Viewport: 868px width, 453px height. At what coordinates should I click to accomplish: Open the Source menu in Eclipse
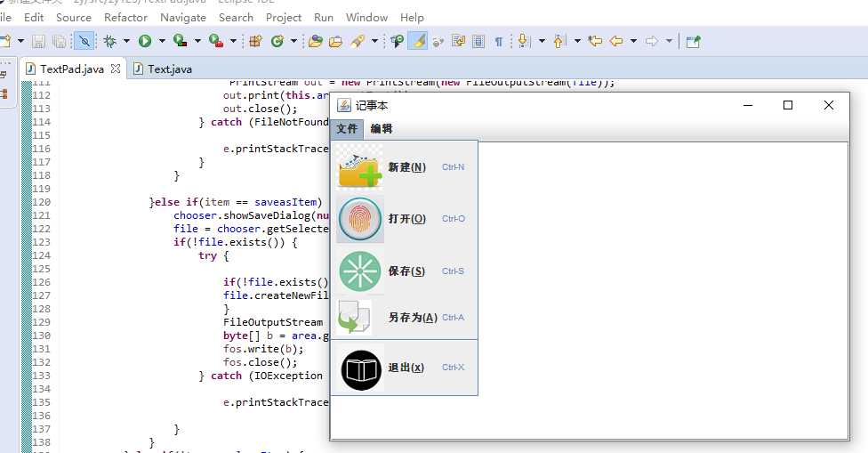coord(74,18)
